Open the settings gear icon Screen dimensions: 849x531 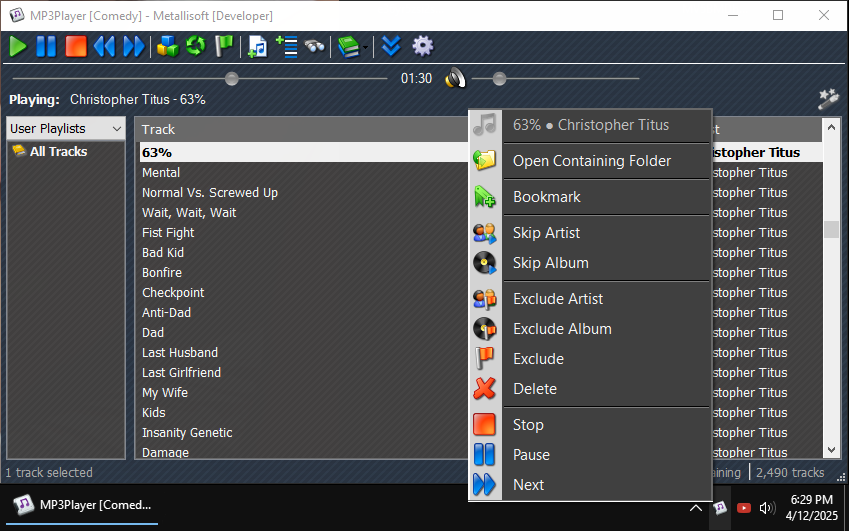pyautogui.click(x=423, y=46)
